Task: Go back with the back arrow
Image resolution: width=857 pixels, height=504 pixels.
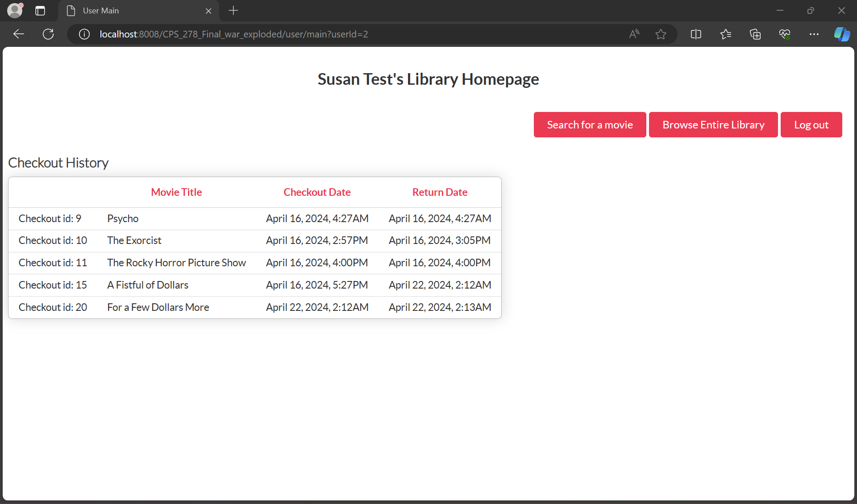Action: pos(19,34)
